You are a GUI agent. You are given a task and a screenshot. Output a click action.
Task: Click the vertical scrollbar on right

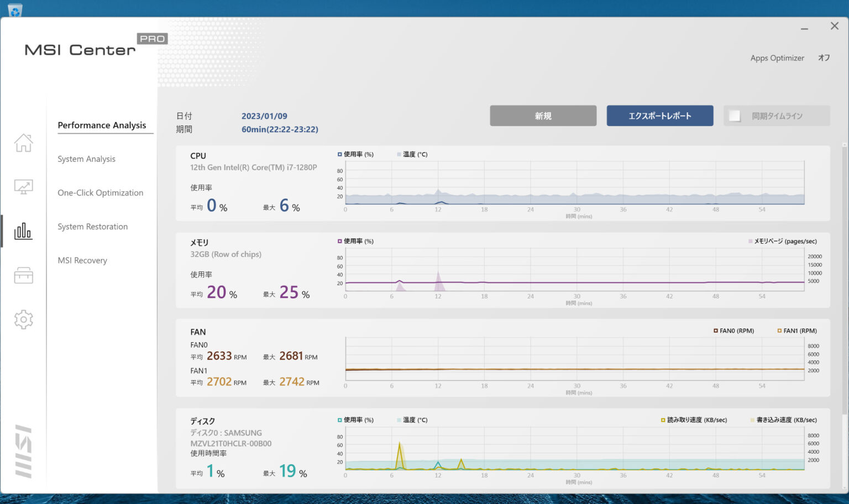[x=844, y=276]
